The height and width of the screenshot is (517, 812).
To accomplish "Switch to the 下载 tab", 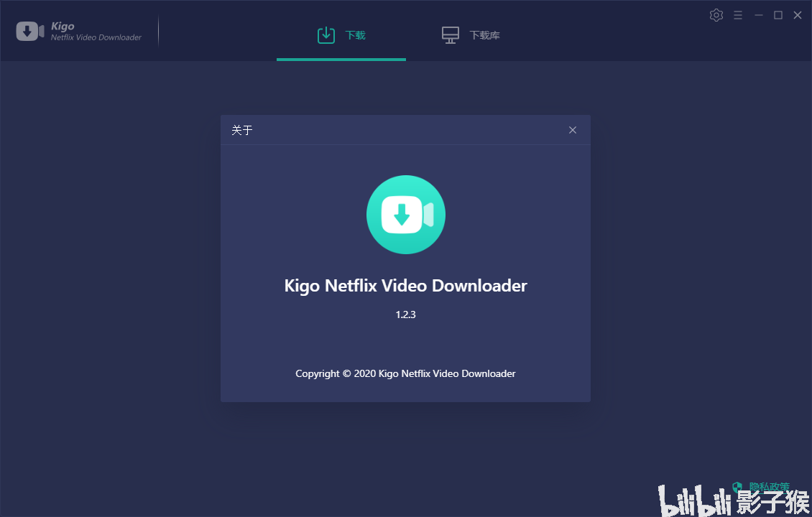I will pyautogui.click(x=341, y=35).
